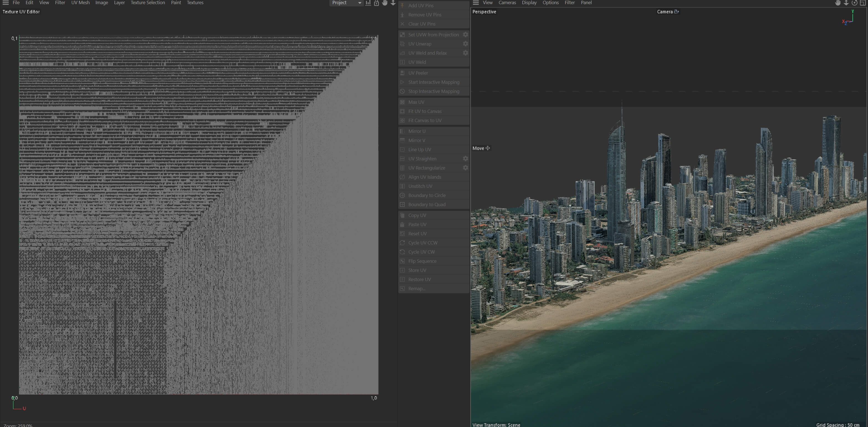Click the camera icon beside Camera label
Image resolution: width=868 pixels, height=427 pixels.
(676, 11)
